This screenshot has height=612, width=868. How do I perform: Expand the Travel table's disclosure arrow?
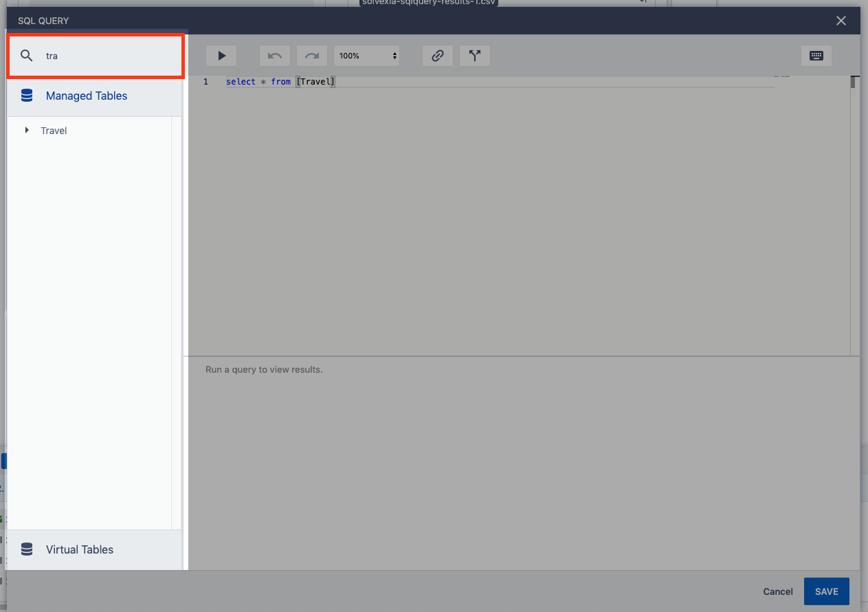(x=27, y=130)
